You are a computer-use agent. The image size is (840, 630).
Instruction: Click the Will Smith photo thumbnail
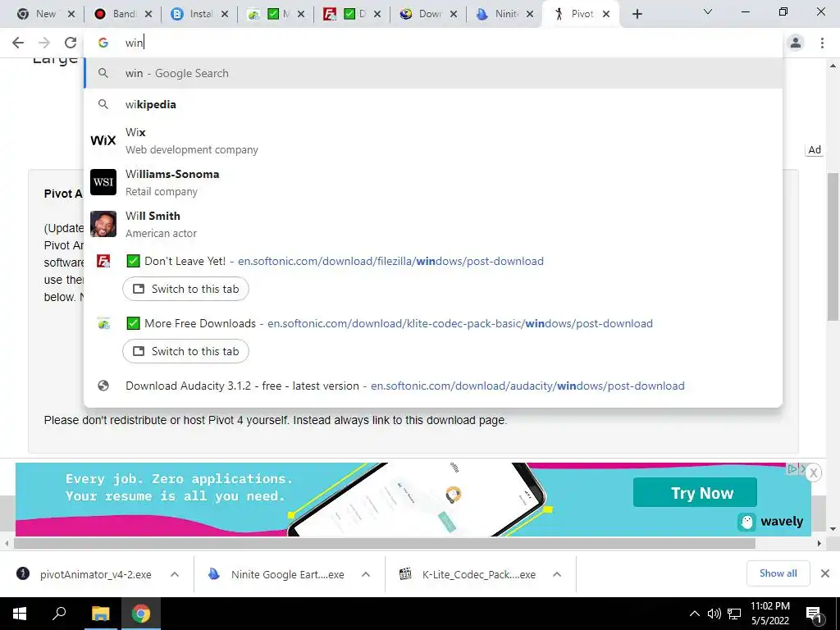103,224
